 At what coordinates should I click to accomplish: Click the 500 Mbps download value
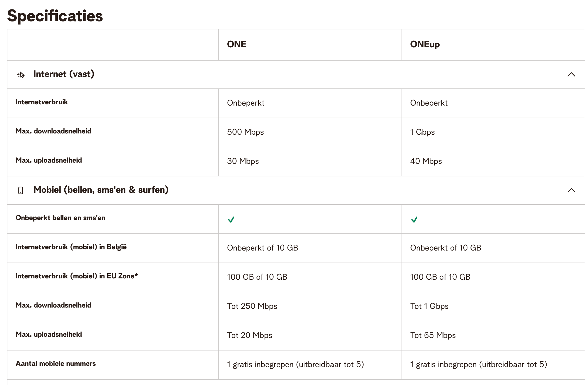click(x=245, y=132)
